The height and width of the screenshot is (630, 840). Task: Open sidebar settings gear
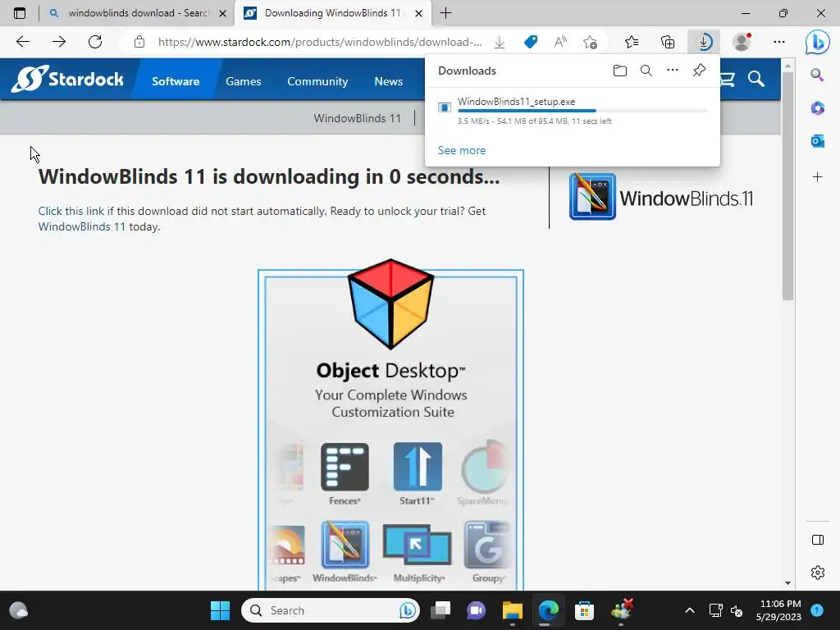point(818,572)
